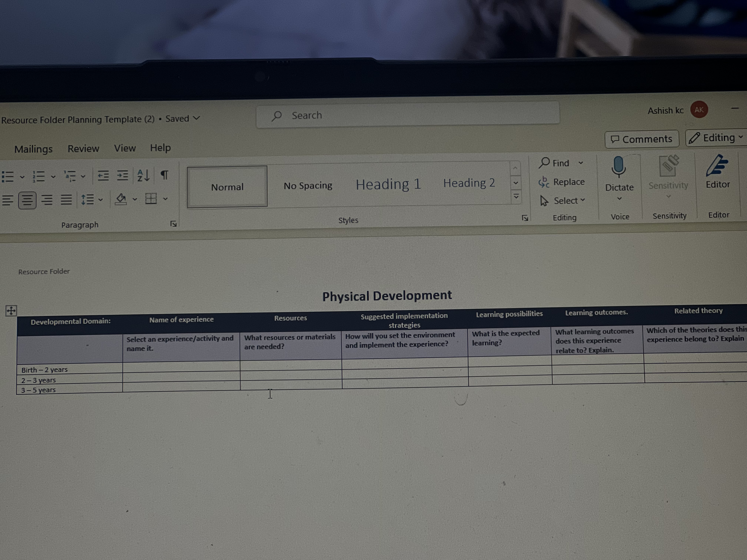Click the Search box
747x560 pixels.
407,115
